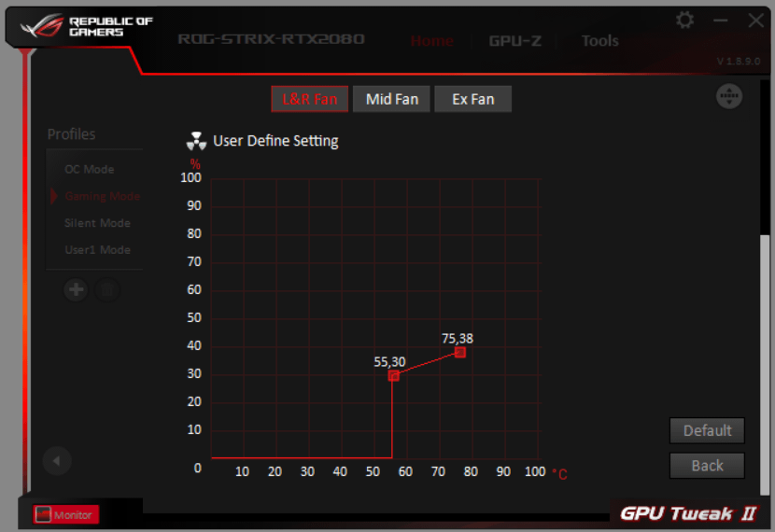
Task: Click the V 1.8.9.0 version label
Action: [739, 62]
